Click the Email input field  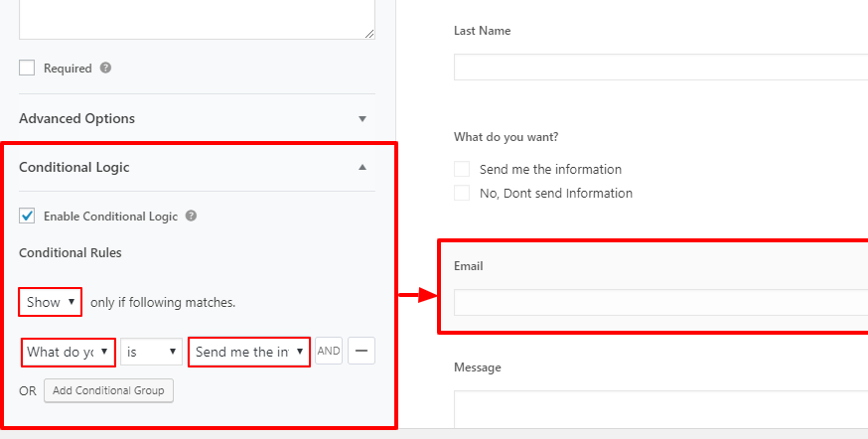click(x=661, y=302)
